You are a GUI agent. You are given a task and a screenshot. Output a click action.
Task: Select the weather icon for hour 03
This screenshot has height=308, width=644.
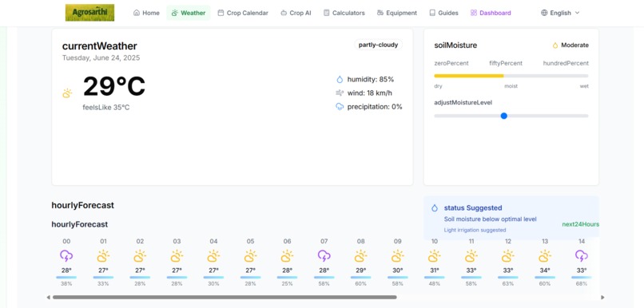[x=177, y=256]
